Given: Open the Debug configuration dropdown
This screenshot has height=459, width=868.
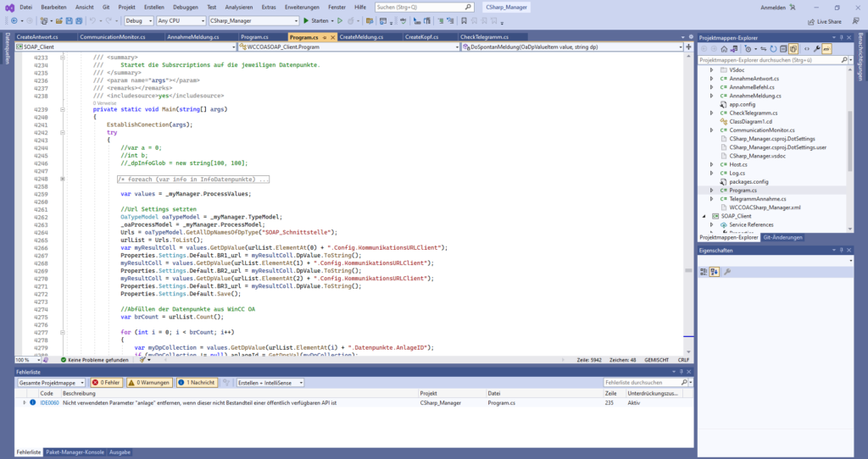Looking at the screenshot, I should click(x=137, y=20).
